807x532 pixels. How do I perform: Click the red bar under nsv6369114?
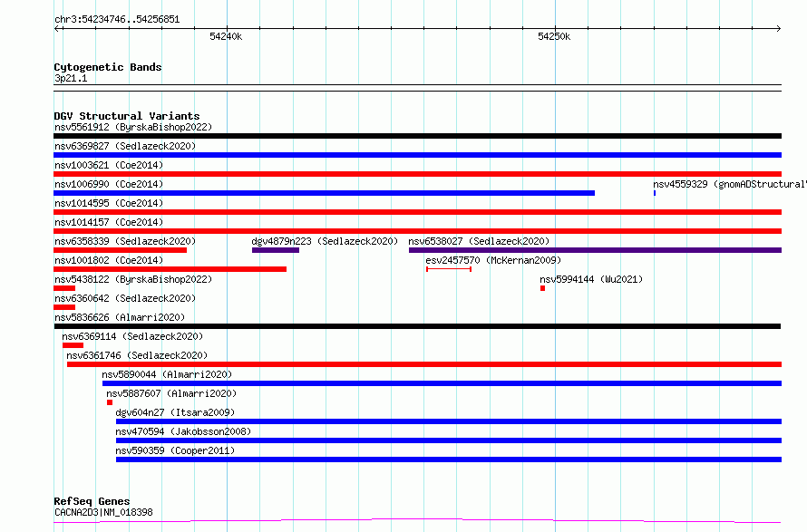click(x=73, y=345)
